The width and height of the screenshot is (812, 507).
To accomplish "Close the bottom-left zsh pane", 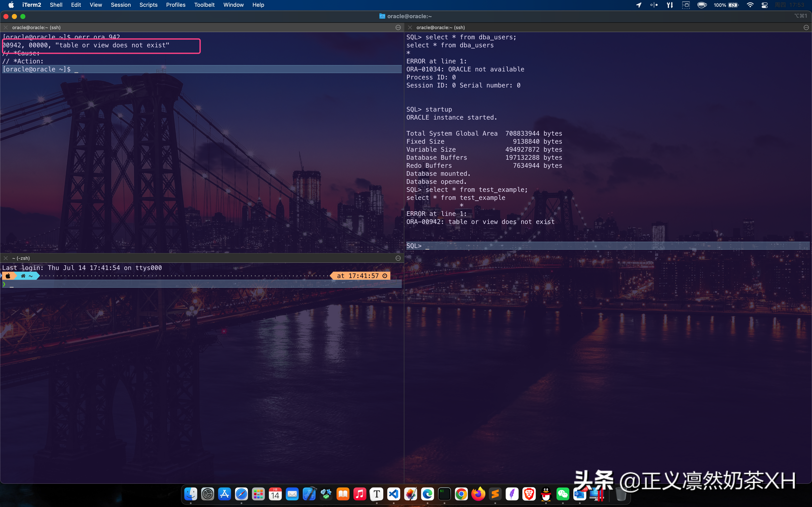I will click(6, 258).
